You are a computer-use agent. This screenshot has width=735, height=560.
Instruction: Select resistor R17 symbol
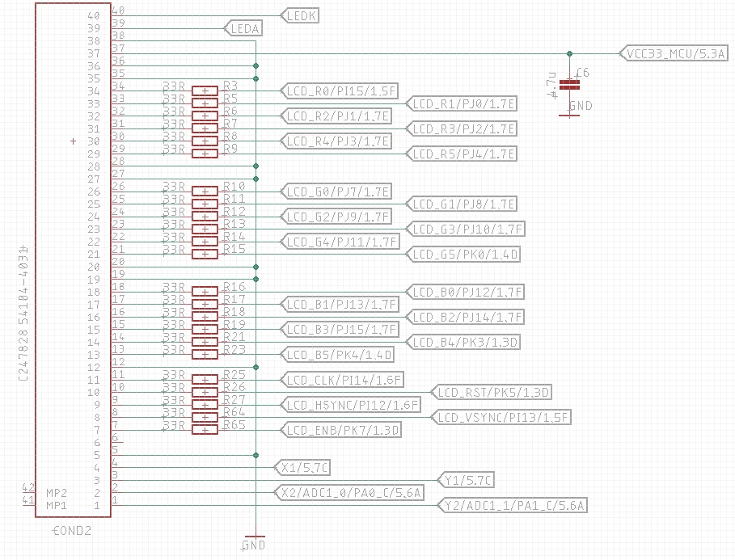pyautogui.click(x=205, y=305)
